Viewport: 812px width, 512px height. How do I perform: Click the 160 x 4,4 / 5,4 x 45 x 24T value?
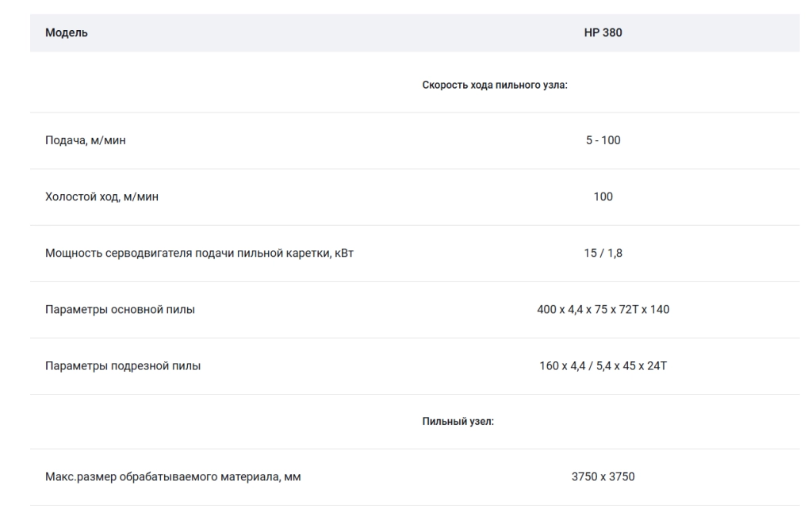pyautogui.click(x=603, y=366)
